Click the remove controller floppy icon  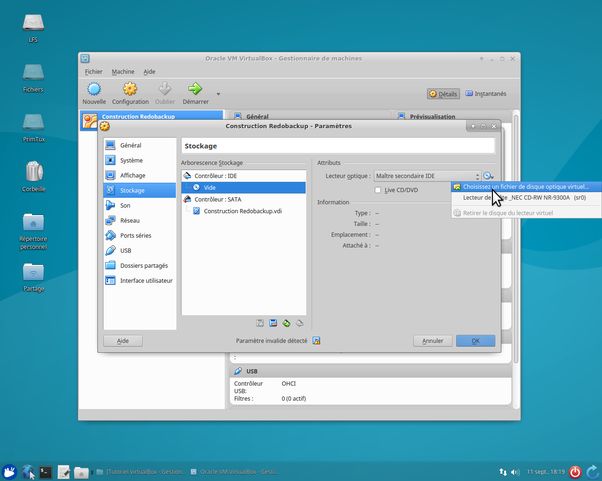point(273,323)
